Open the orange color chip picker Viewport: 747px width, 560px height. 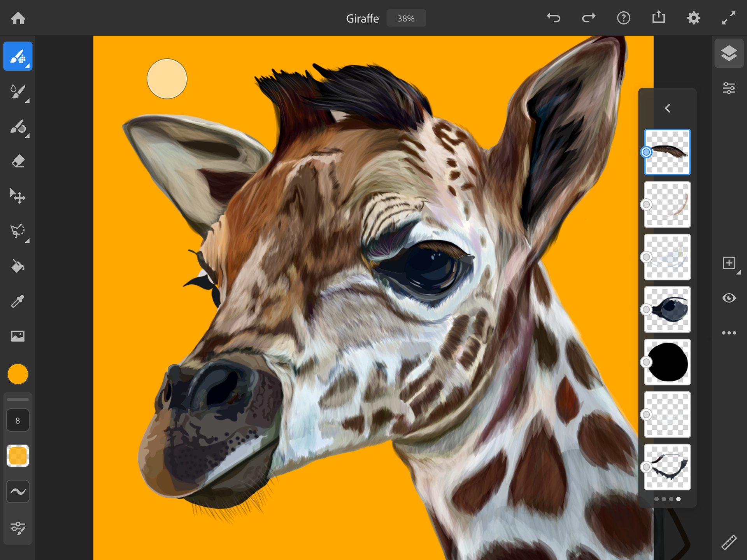[x=18, y=374]
